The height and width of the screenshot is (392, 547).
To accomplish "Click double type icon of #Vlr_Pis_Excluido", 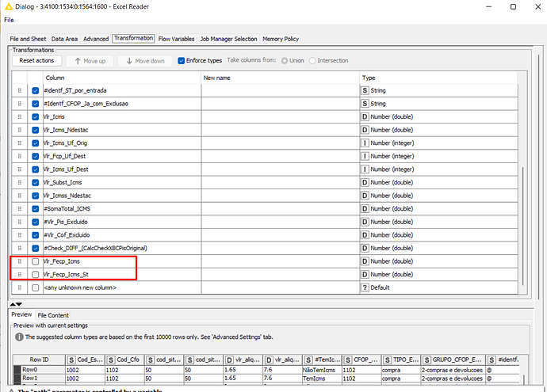I will [365, 222].
